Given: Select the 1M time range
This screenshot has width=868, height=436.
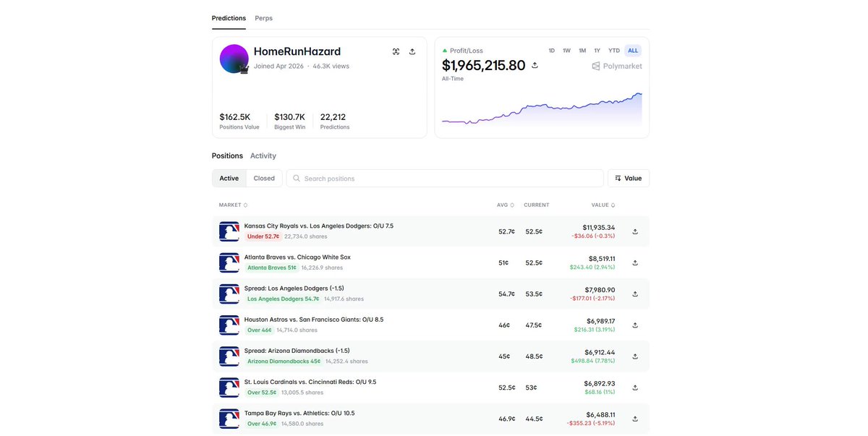Looking at the screenshot, I should tap(582, 51).
